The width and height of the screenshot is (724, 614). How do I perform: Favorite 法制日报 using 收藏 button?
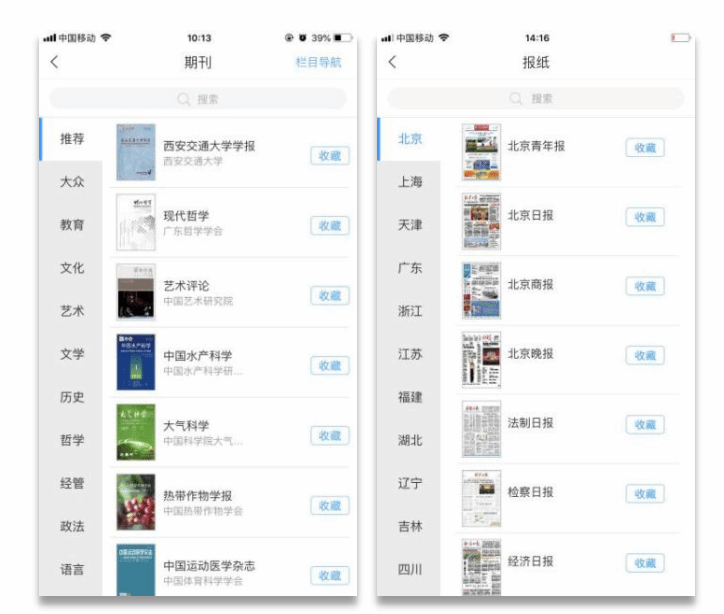(645, 425)
